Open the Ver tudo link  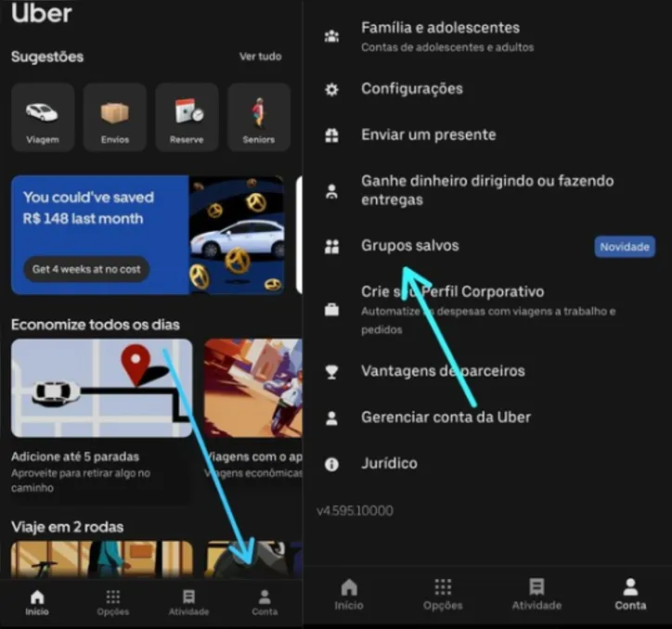pyautogui.click(x=260, y=57)
